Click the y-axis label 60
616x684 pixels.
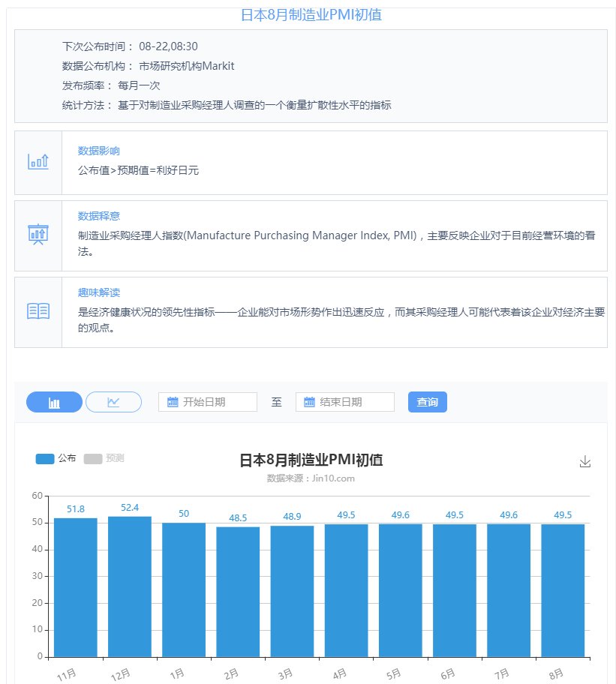pyautogui.click(x=37, y=496)
